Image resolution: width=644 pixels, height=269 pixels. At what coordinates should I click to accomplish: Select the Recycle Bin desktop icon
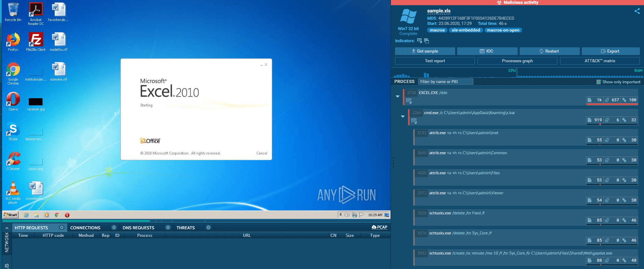point(13,12)
